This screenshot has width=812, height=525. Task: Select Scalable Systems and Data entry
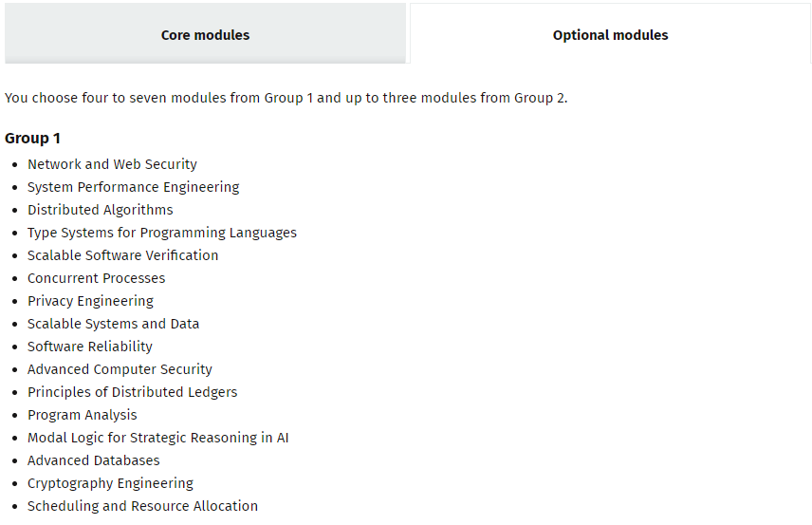click(113, 324)
